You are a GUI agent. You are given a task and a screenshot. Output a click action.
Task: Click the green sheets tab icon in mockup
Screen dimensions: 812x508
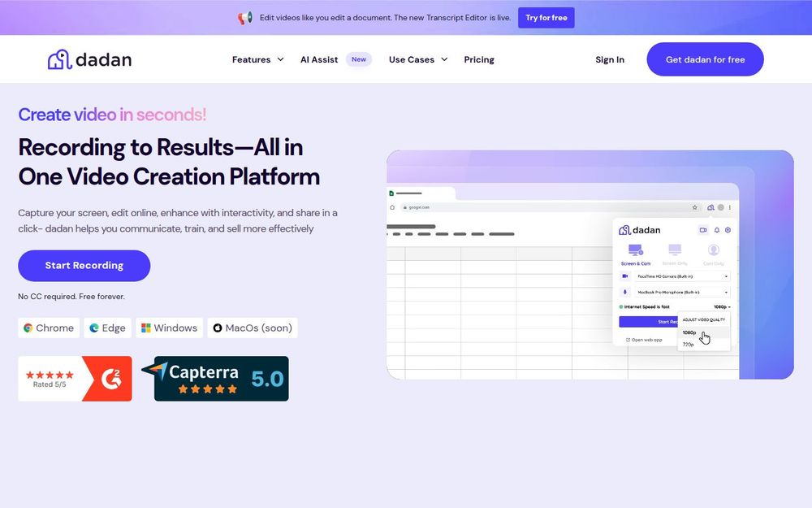pyautogui.click(x=391, y=193)
